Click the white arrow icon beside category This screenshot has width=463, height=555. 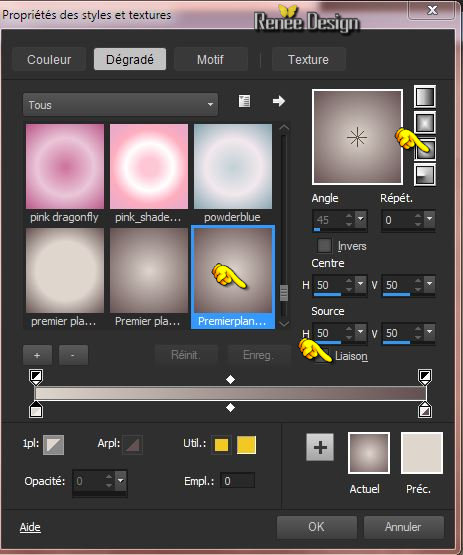[x=279, y=101]
